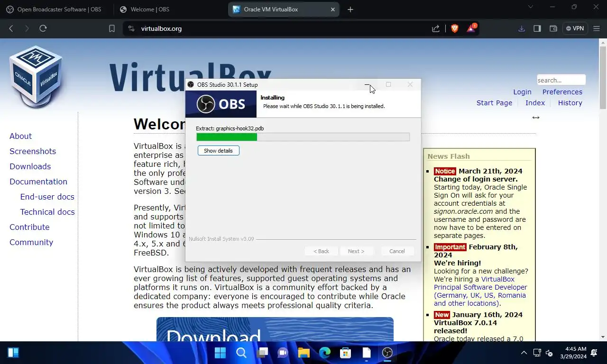Open the browser downloads icon

[x=522, y=28]
